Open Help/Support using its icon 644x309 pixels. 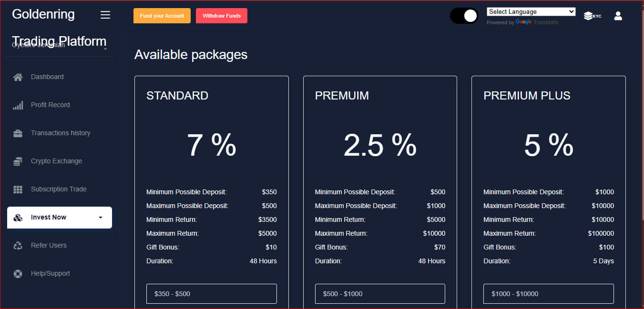coord(18,273)
